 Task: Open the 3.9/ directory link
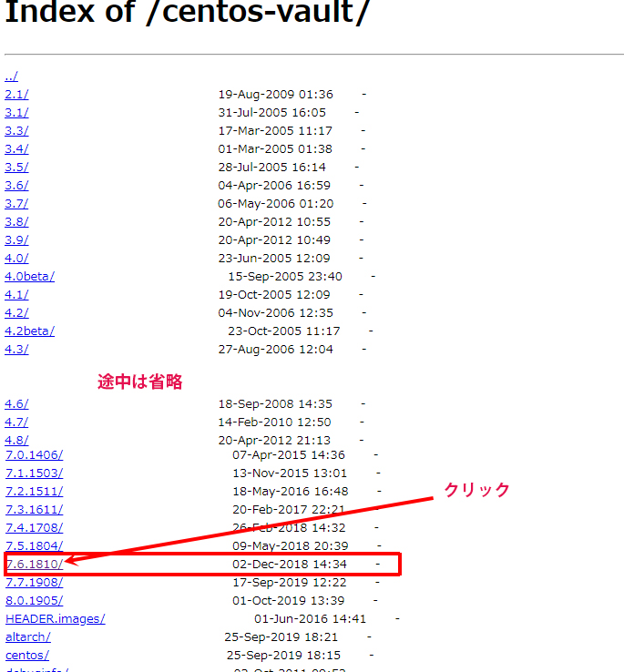click(16, 240)
